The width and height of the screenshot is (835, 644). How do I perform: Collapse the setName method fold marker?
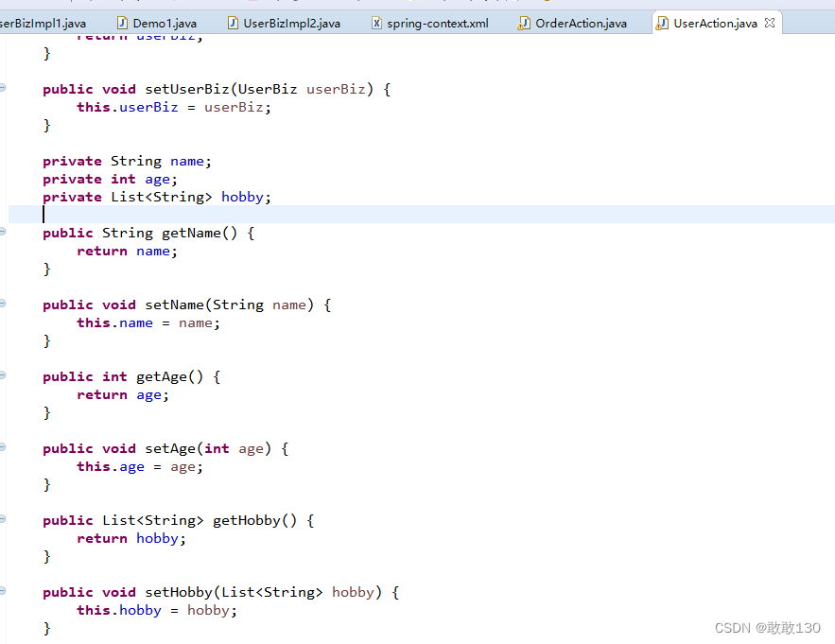pyautogui.click(x=3, y=304)
